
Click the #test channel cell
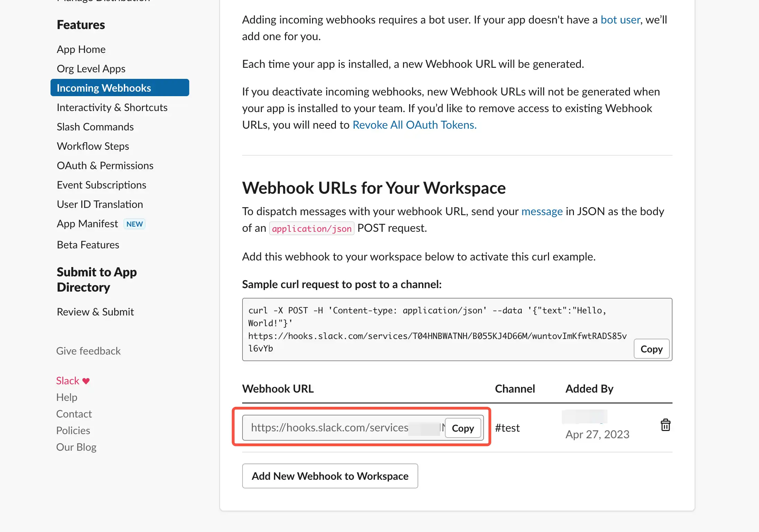pyautogui.click(x=507, y=428)
